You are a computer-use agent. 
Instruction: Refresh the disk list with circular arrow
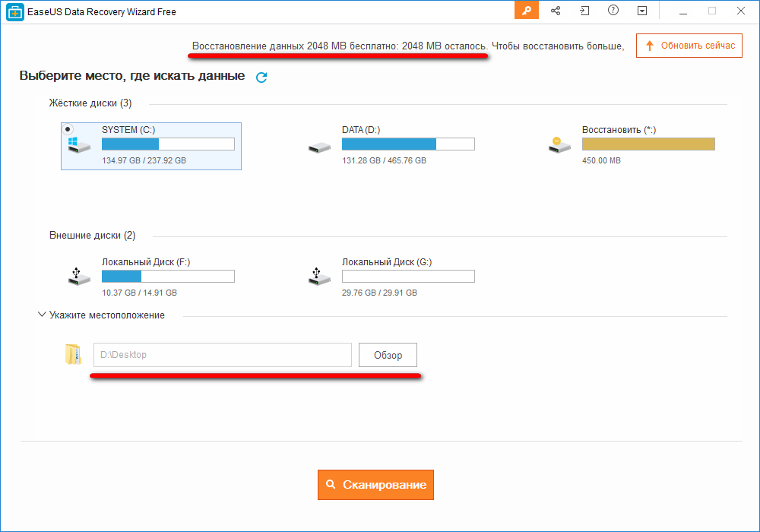261,77
